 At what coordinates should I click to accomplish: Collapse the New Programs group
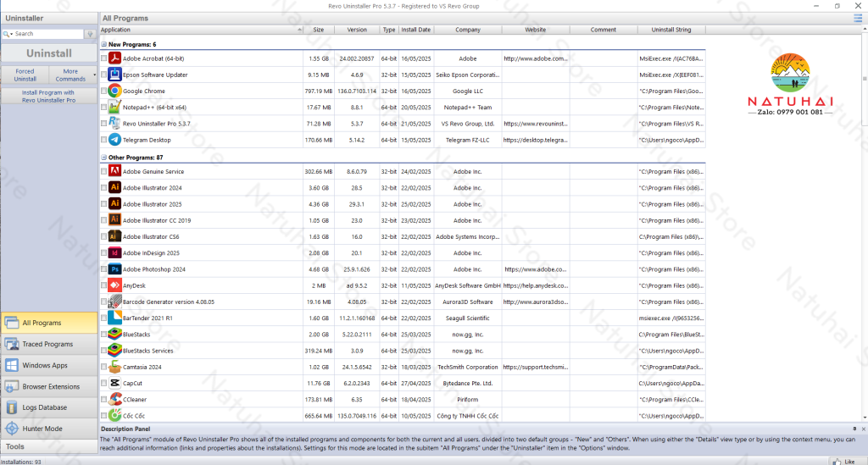click(103, 44)
